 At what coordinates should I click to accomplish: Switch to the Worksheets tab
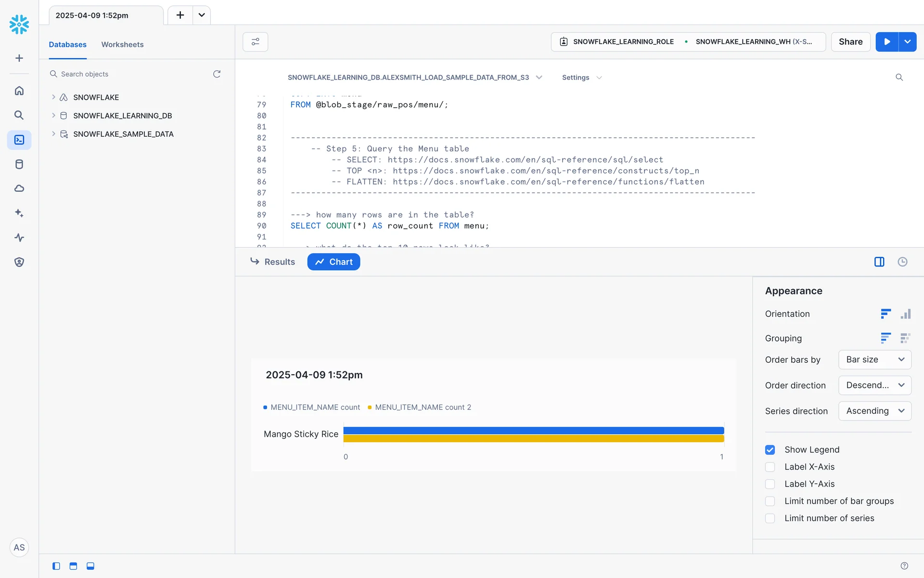point(122,44)
